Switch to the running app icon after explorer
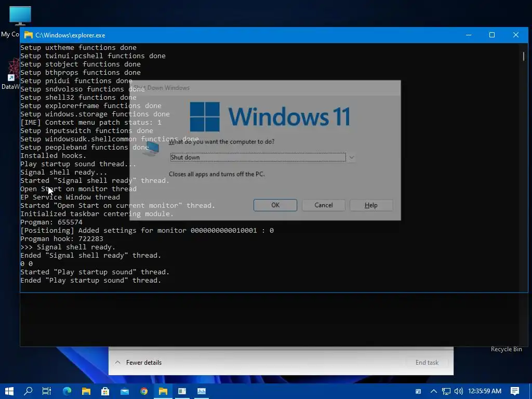 182,391
